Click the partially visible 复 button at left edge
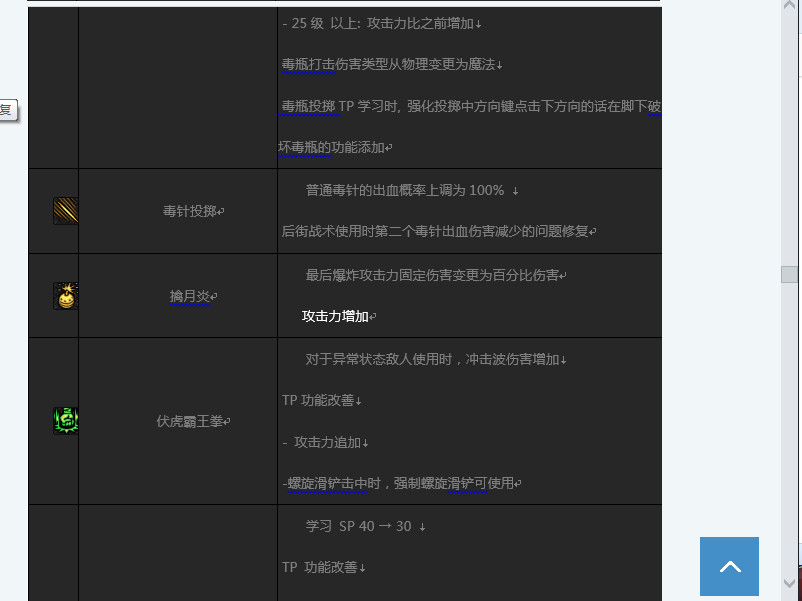Screen dimensions: 802x601 8,110
